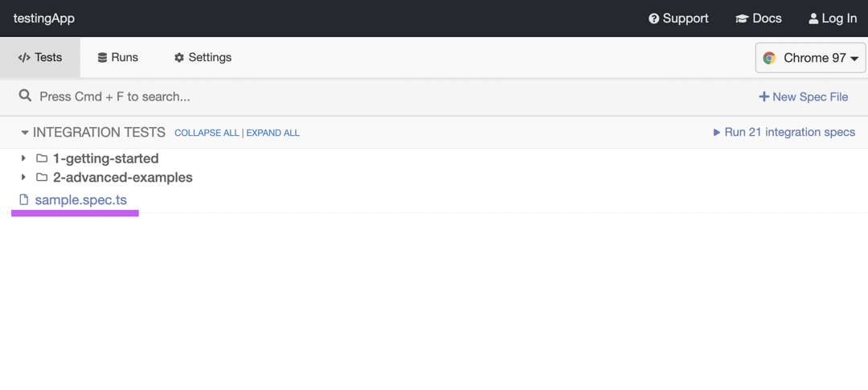Run 21 integration specs
This screenshot has width=868, height=390.
pyautogui.click(x=784, y=133)
